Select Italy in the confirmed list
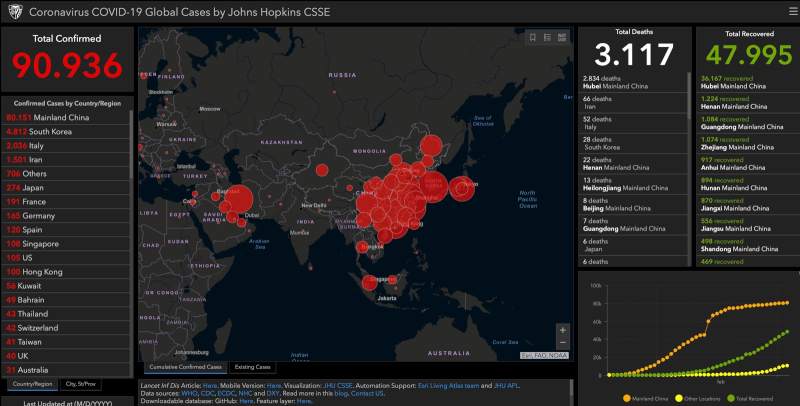This screenshot has width=800, height=406. pos(66,145)
